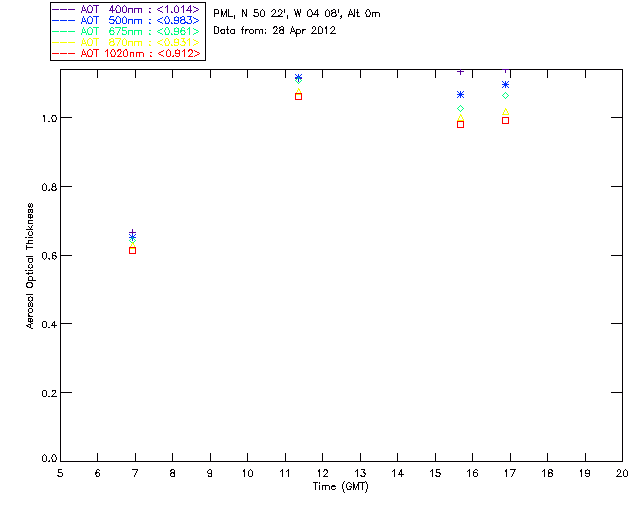The width and height of the screenshot is (640, 512).
Task: Click the 'Aerosol Optical Thickness' y-axis title
Action: pos(30,266)
